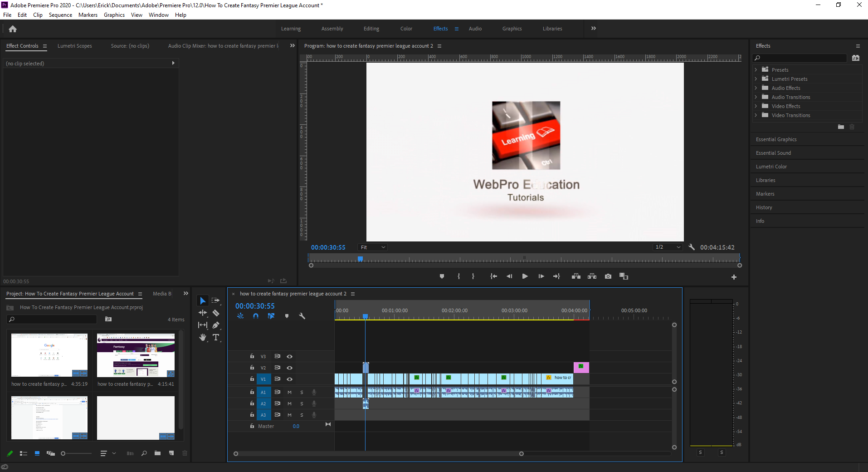868x472 pixels.
Task: Select the Track Select Forward tool
Action: (216, 300)
